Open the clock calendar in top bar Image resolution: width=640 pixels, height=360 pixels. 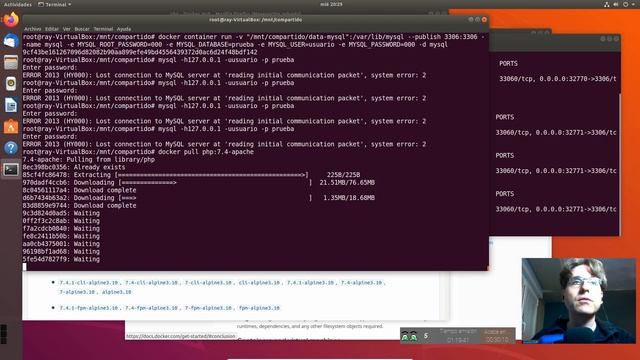(331, 4)
